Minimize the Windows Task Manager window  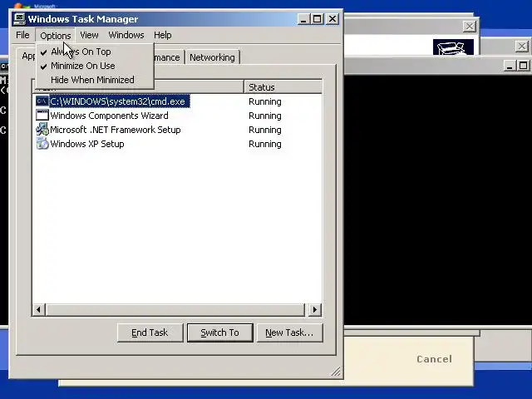coord(303,19)
